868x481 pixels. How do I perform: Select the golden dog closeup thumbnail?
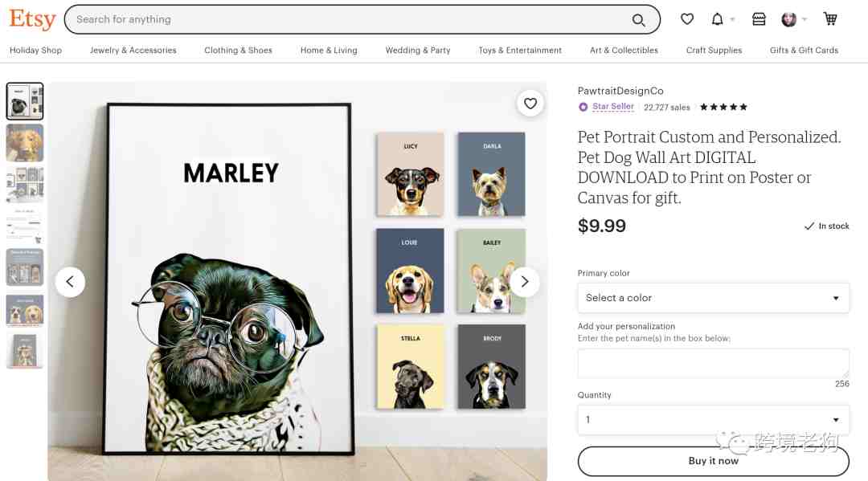point(24,143)
